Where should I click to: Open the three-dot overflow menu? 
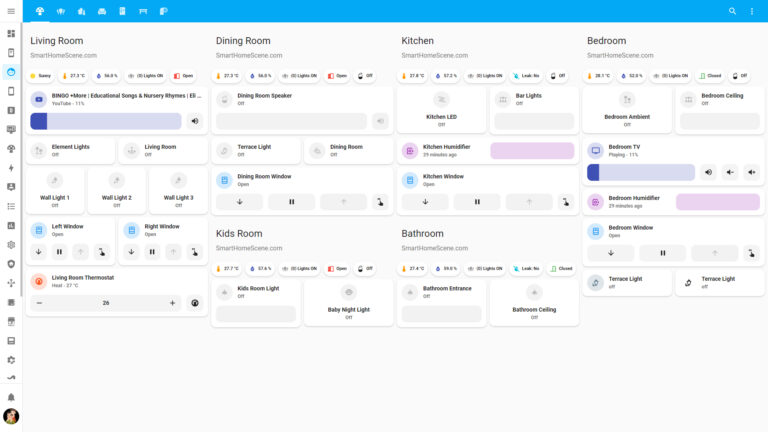(x=752, y=11)
